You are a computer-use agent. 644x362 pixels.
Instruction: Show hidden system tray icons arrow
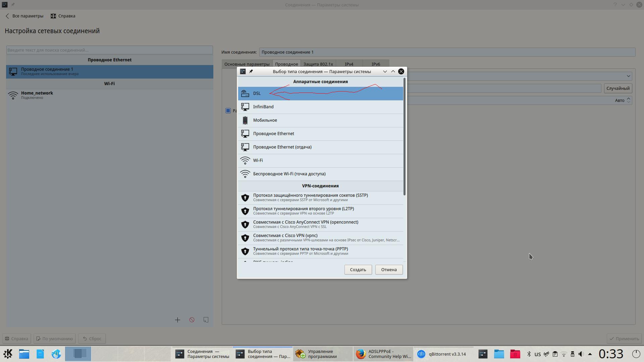click(x=590, y=354)
